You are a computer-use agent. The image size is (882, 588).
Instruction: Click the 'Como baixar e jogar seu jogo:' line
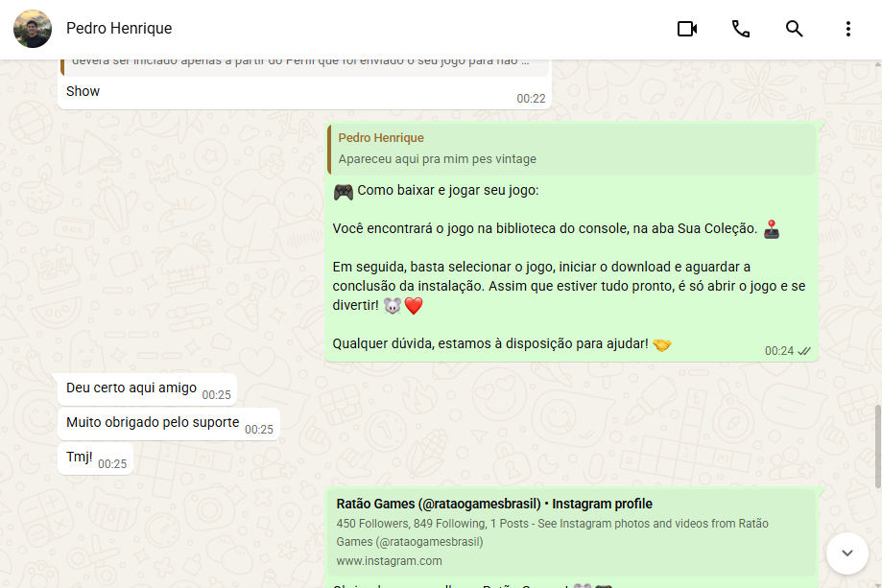tap(448, 190)
